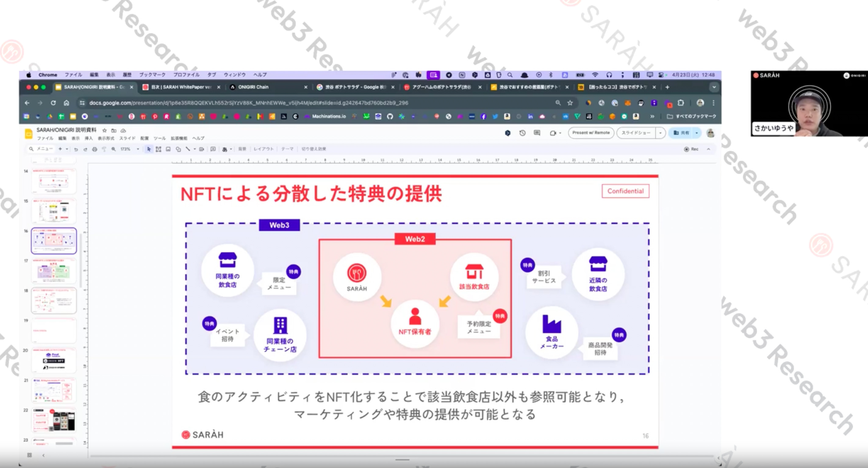
Task: Open the すべてのブックマーク folder
Action: tap(691, 116)
